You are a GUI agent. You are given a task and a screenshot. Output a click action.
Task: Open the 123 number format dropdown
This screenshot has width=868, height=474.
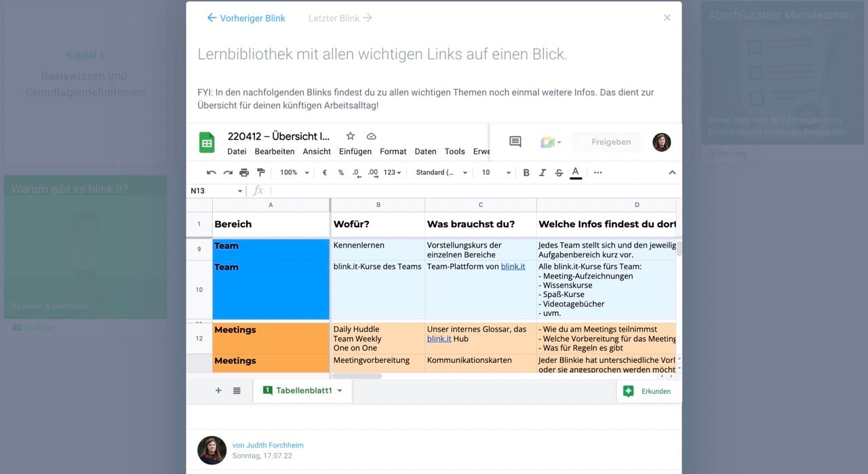[393, 173]
